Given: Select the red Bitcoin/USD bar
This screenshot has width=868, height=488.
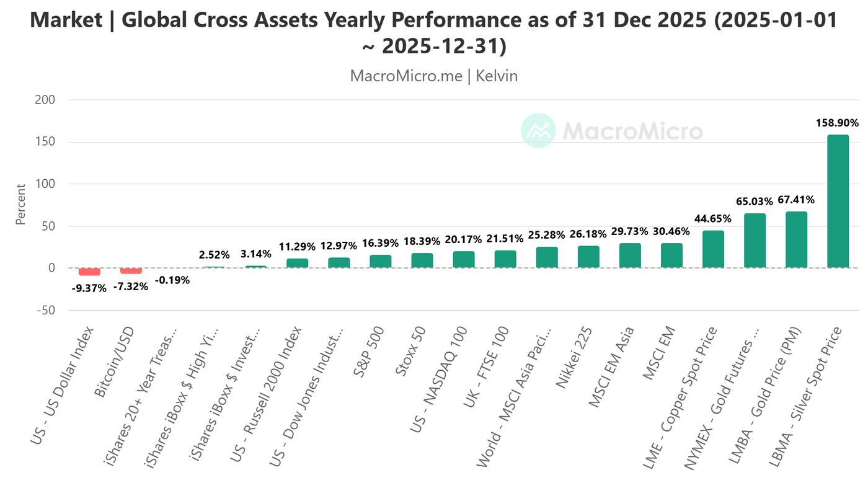Looking at the screenshot, I should click(x=131, y=271).
